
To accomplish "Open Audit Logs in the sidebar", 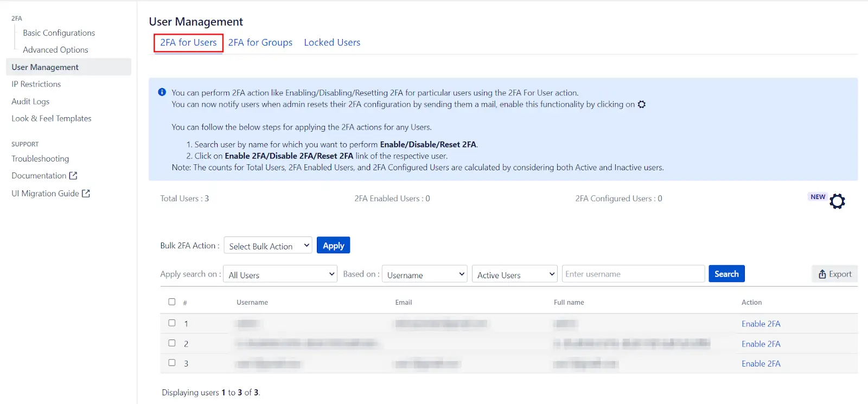I will [30, 101].
